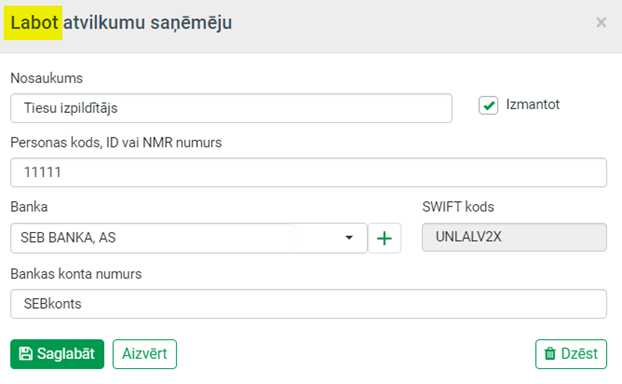Select the SEB BANKA, AS combo box
The height and width of the screenshot is (384, 622).
coord(189,238)
